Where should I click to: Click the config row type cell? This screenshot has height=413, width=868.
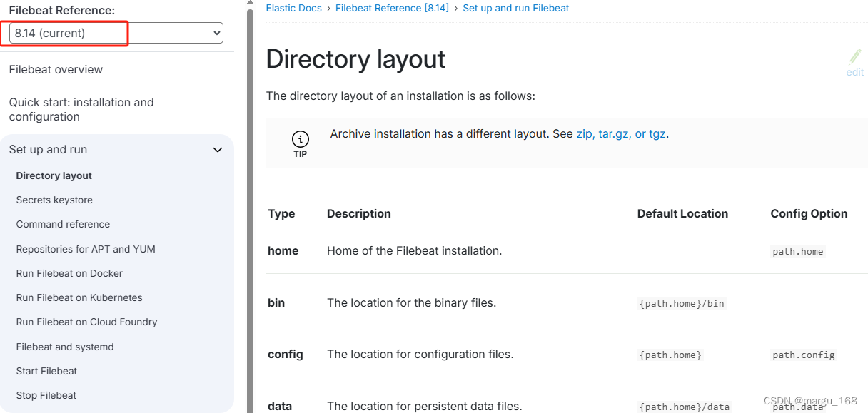click(x=286, y=354)
